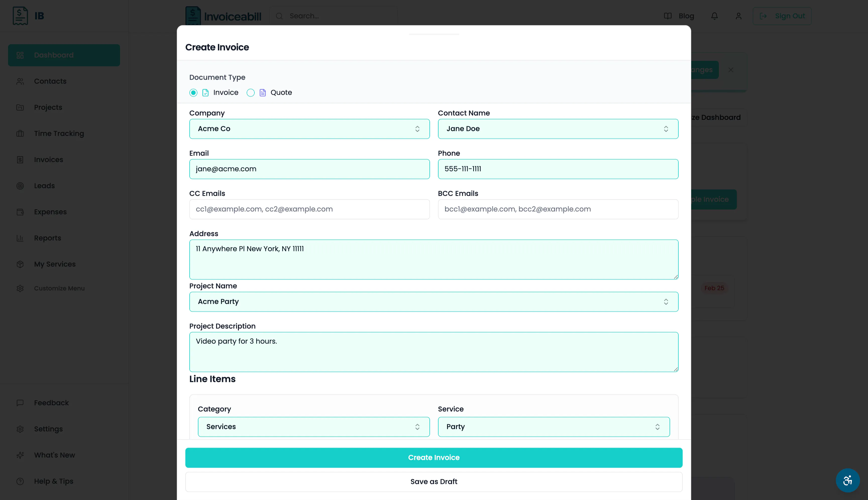Screen dimensions: 868x500
Task: Open My Services in sidebar
Action: pos(64,264)
